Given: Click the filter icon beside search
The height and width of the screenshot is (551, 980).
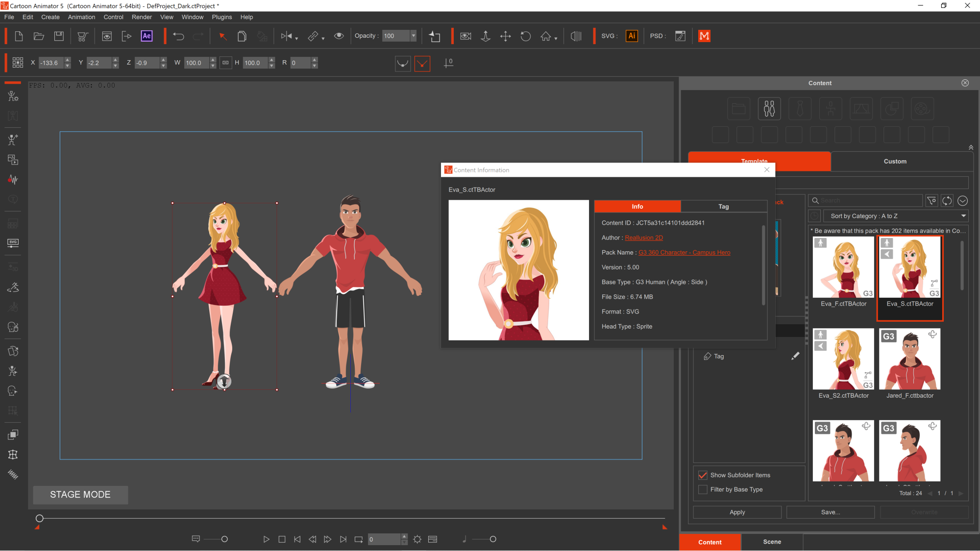Looking at the screenshot, I should click(931, 200).
